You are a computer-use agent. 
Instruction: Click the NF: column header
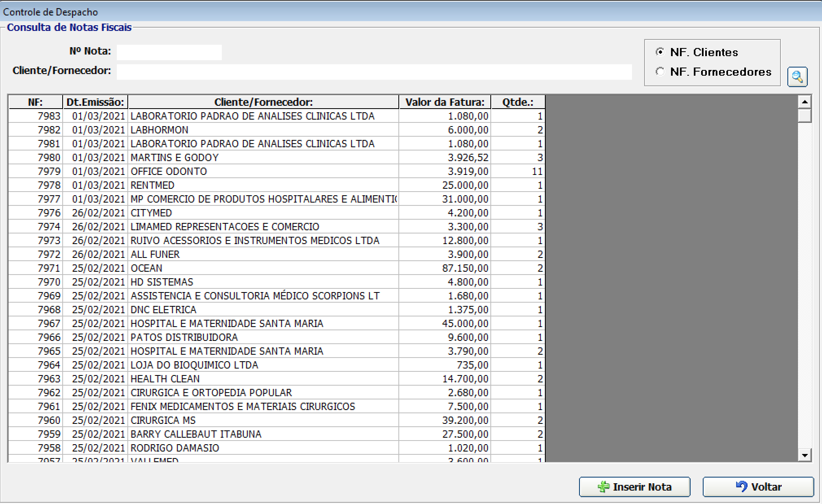click(x=35, y=102)
